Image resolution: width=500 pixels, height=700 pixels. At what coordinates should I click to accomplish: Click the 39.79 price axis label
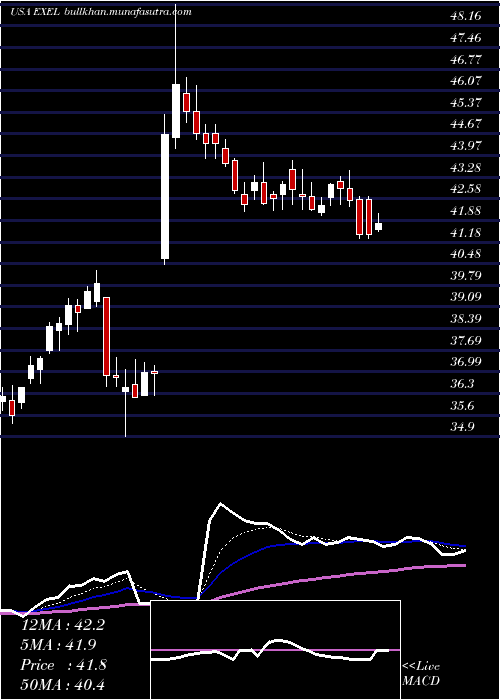click(466, 275)
